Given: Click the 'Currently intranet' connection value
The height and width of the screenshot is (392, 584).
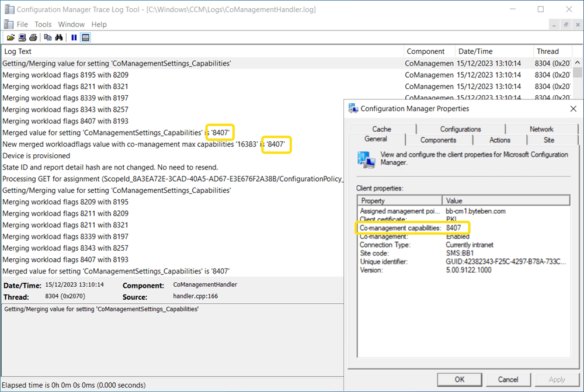Looking at the screenshot, I should coord(470,245).
